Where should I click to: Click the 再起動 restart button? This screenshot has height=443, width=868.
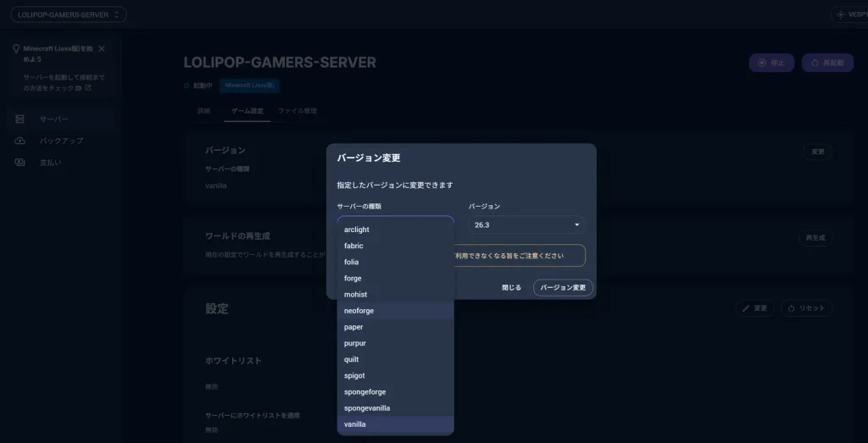point(827,63)
